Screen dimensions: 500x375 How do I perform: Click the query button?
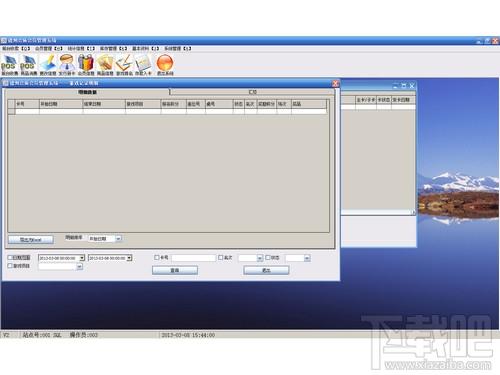[175, 270]
